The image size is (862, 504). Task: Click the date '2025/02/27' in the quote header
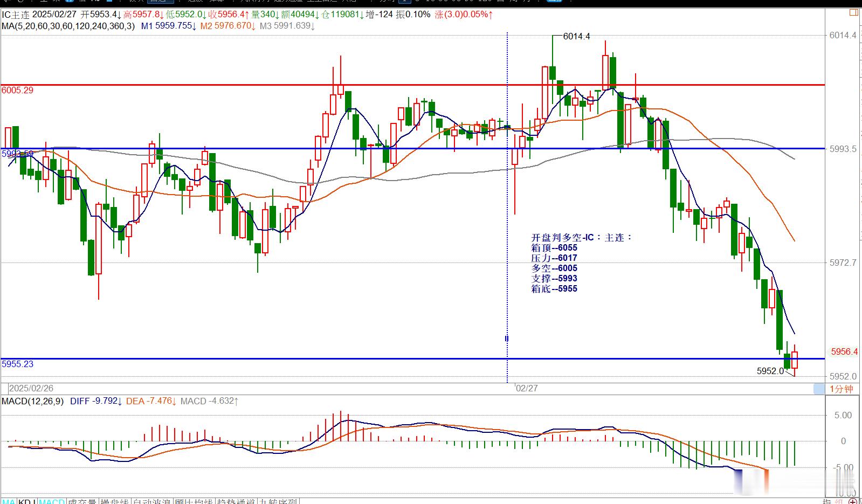pos(56,15)
